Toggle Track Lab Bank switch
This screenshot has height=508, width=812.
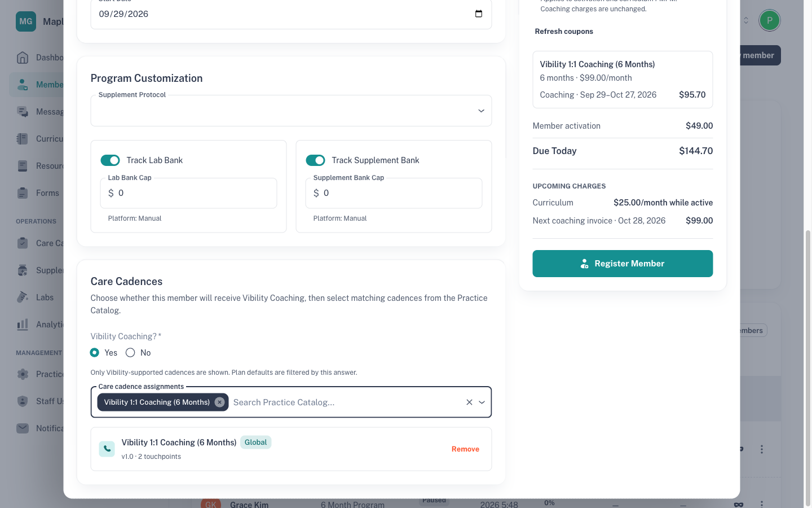(110, 160)
